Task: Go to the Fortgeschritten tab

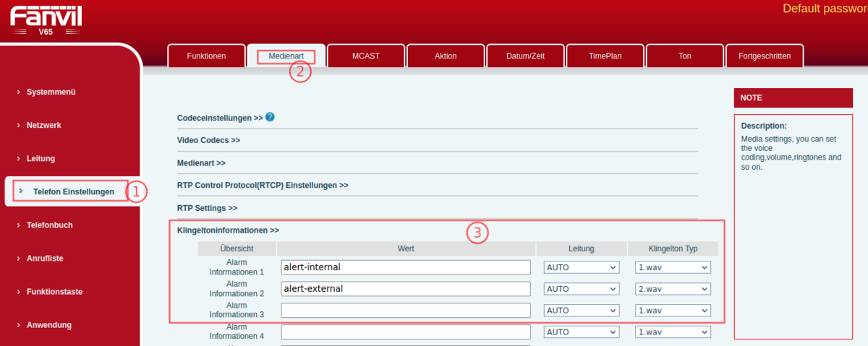Action: 764,56
